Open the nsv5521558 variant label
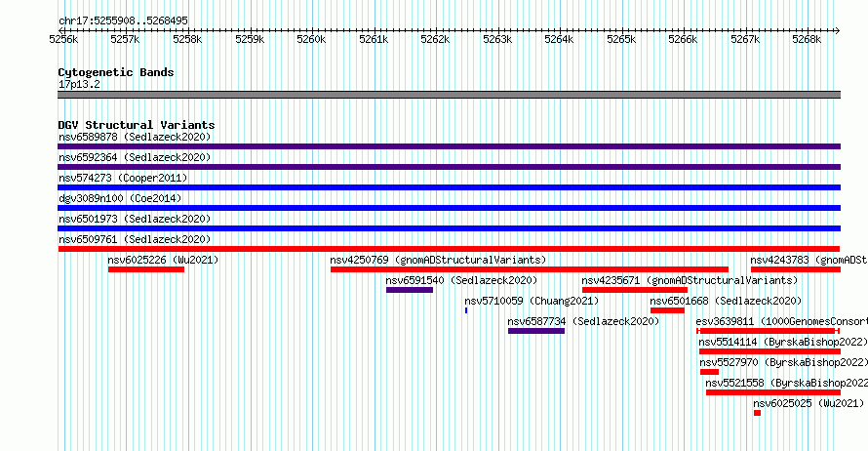 [x=787, y=383]
